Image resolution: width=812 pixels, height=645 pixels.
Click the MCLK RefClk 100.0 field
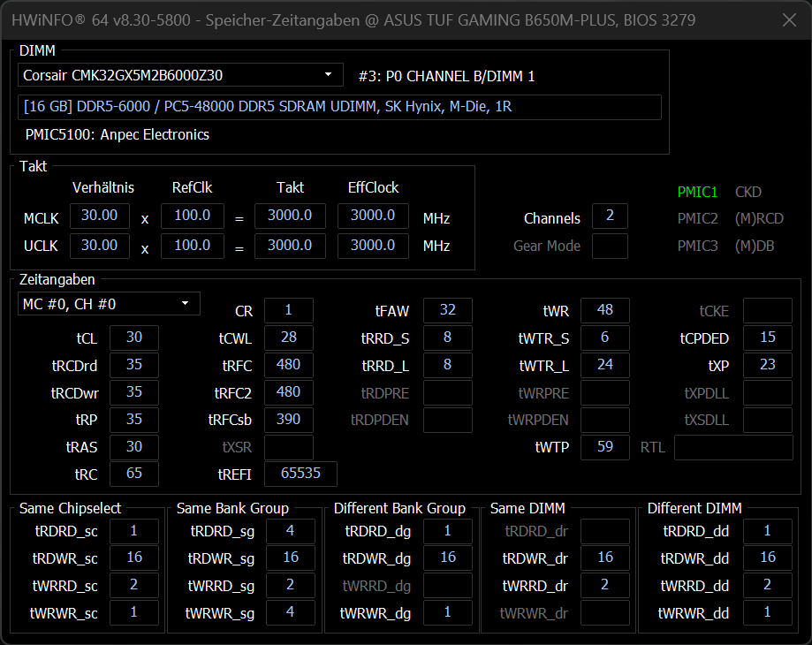pos(192,216)
